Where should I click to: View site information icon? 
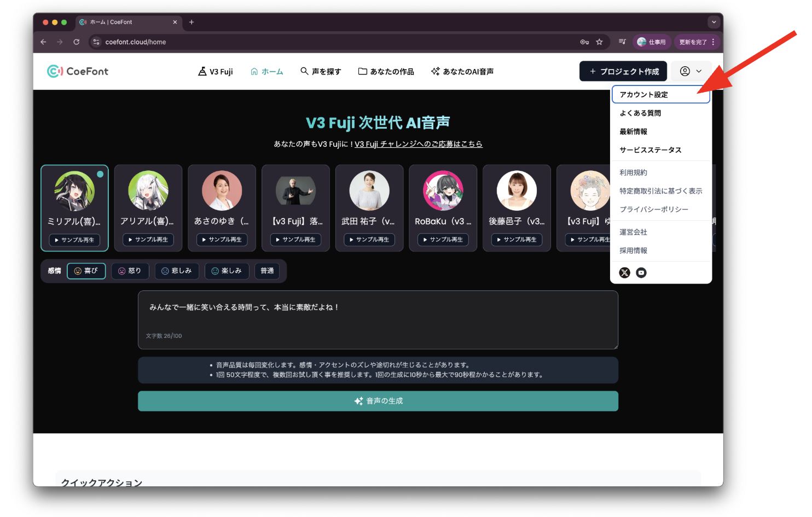(96, 42)
